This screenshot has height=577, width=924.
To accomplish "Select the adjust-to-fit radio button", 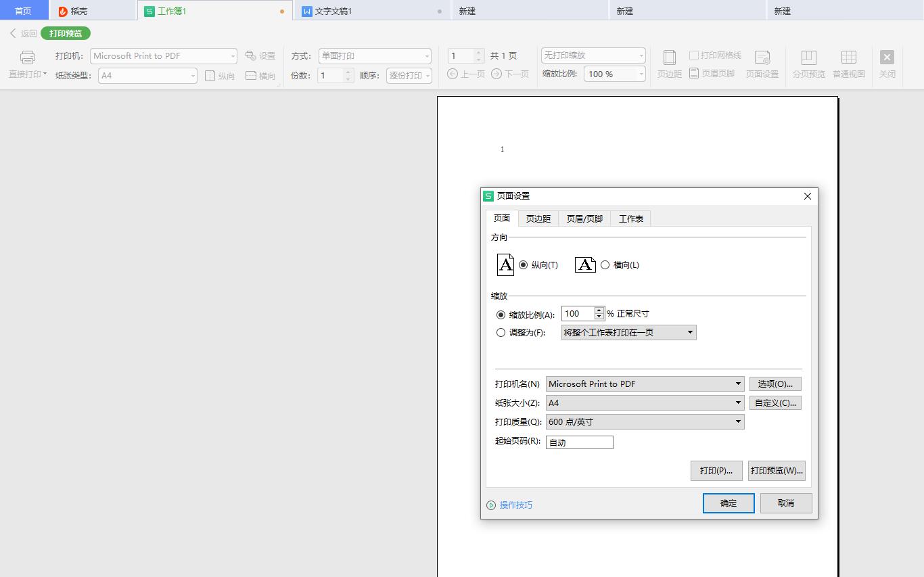I will pyautogui.click(x=501, y=333).
